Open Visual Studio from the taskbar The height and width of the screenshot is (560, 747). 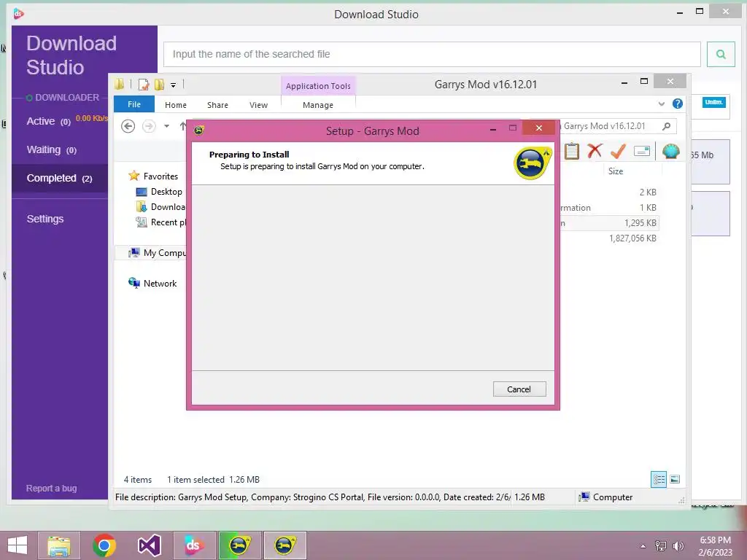[149, 545]
